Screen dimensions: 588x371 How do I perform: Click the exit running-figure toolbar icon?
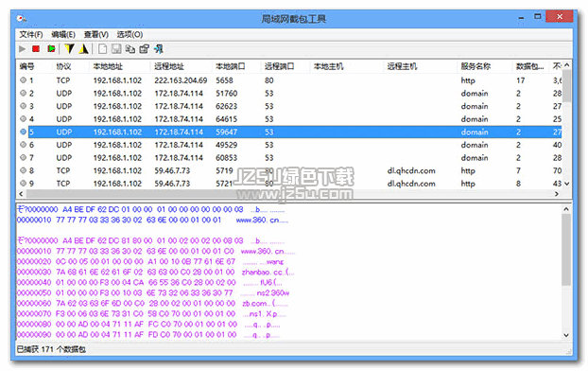click(159, 49)
